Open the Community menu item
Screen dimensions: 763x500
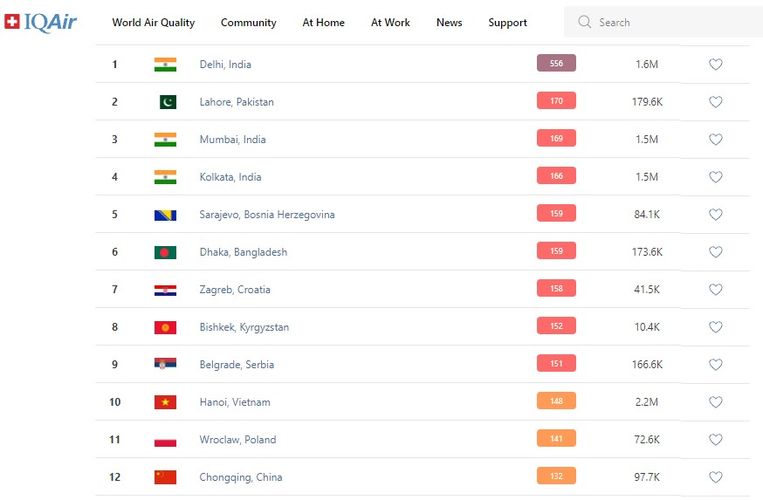point(248,22)
